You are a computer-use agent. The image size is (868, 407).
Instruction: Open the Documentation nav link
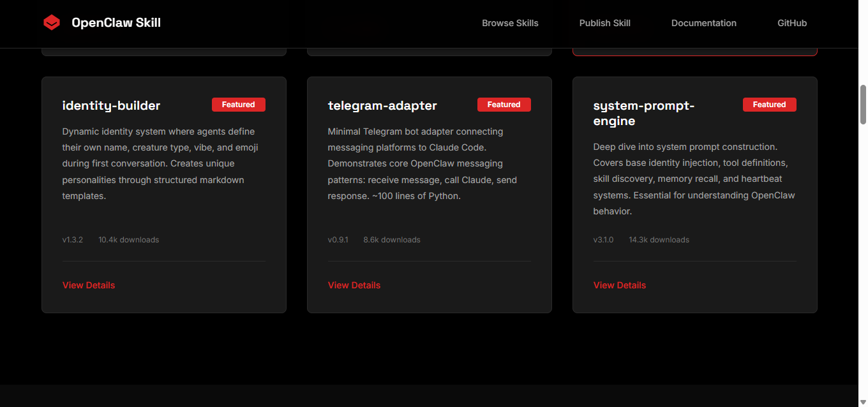[x=703, y=23]
